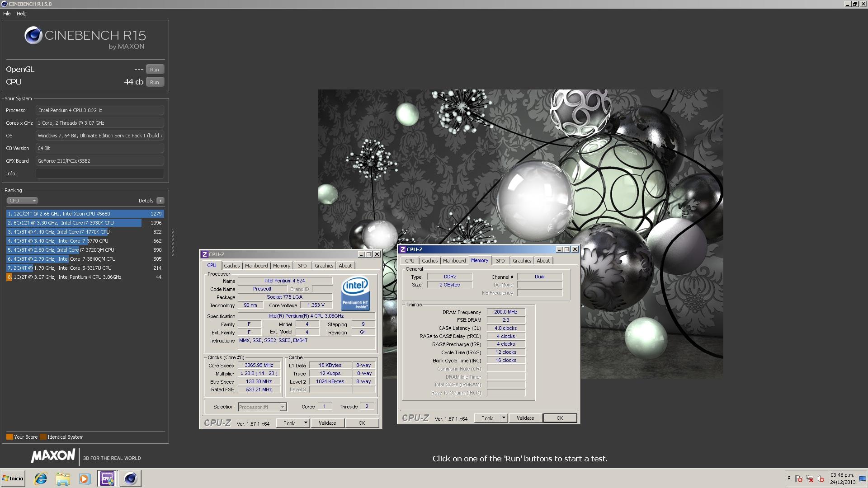The width and height of the screenshot is (868, 488).
Task: Open About tab in left CPU-Z
Action: click(x=345, y=266)
